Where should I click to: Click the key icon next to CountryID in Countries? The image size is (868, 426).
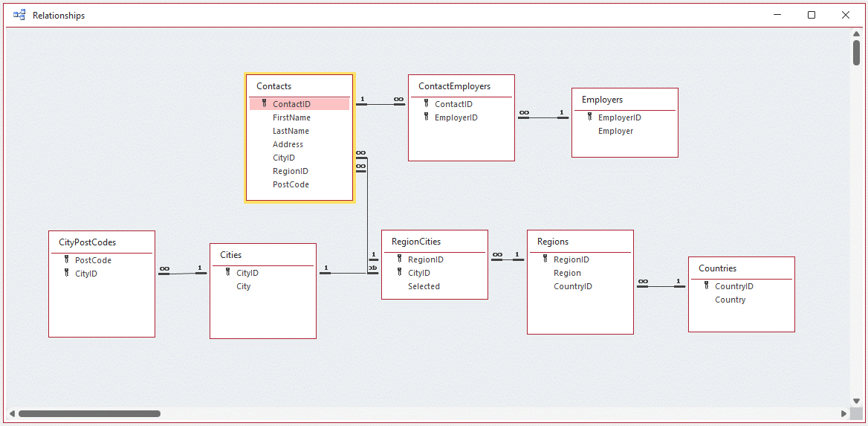[x=706, y=285]
